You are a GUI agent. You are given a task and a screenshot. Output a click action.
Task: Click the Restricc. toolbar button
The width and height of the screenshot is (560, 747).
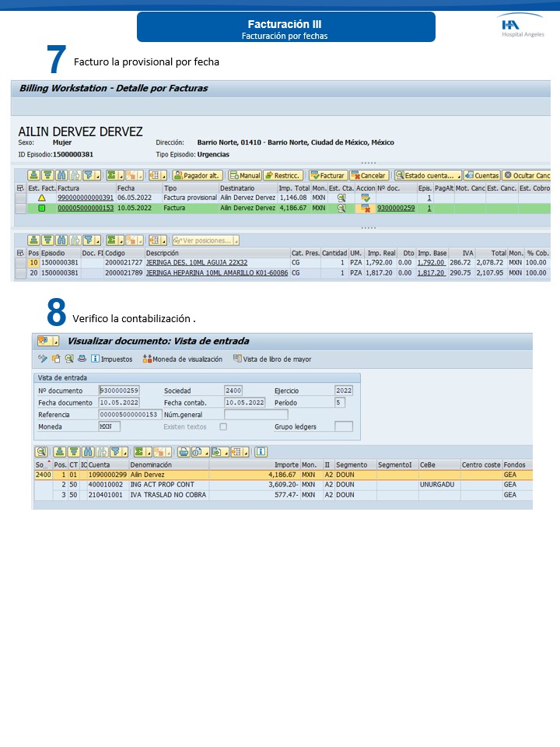coord(283,176)
